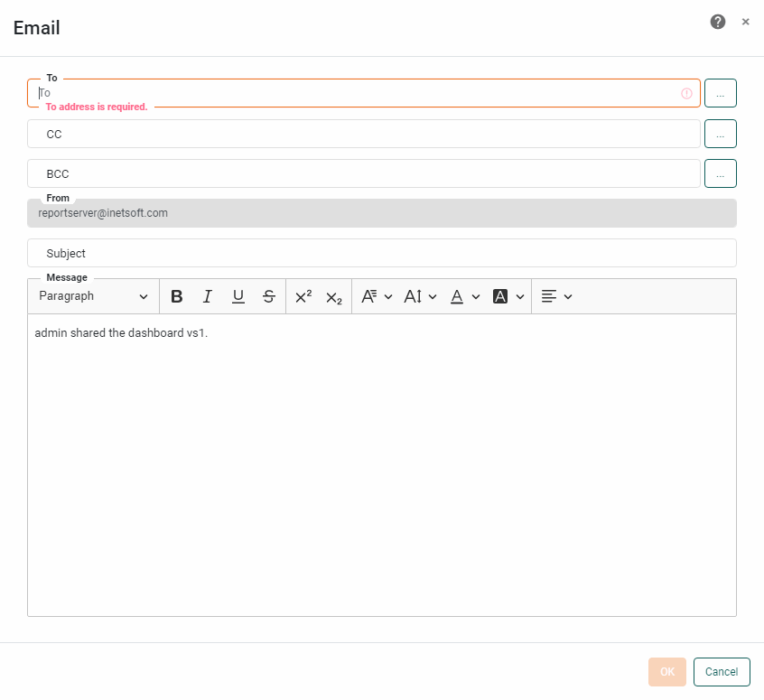Click inside the message body text area

click(x=379, y=452)
